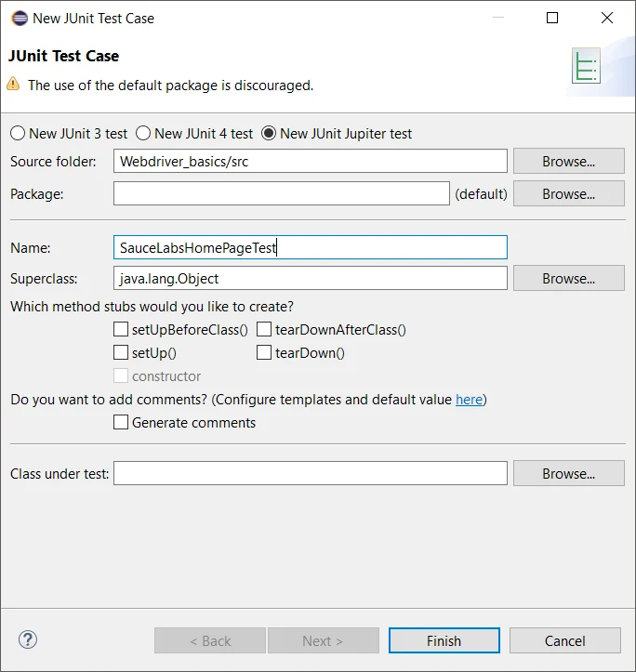636x672 pixels.
Task: Browse for the Source folder
Action: 569,161
